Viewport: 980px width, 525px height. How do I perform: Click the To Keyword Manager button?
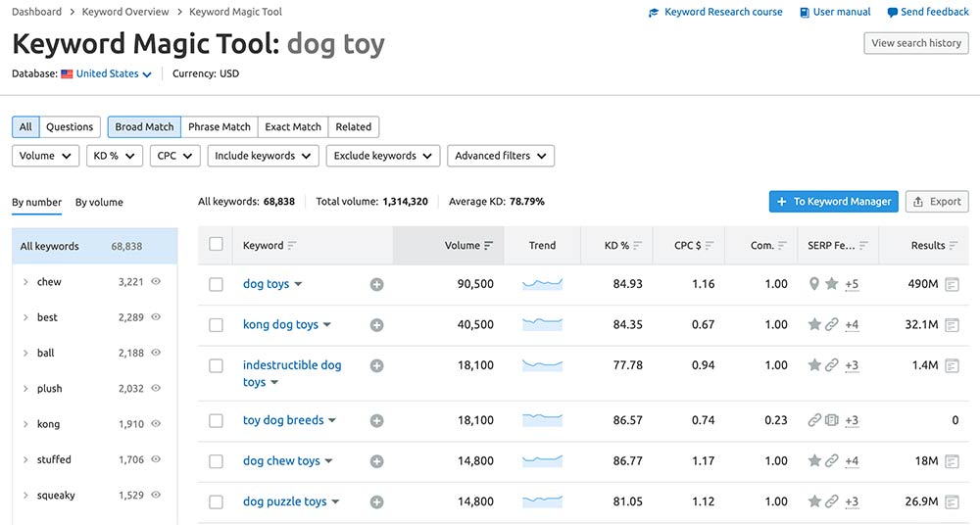[x=833, y=202]
